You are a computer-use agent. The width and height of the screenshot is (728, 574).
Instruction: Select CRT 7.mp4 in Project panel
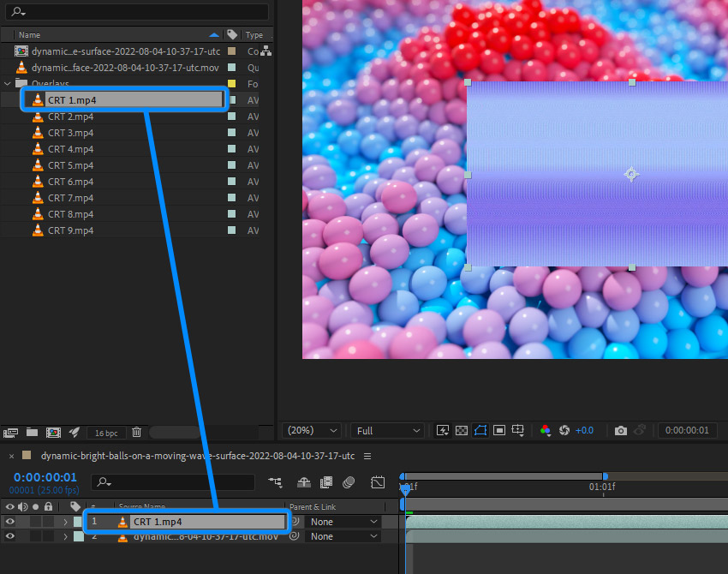(70, 198)
